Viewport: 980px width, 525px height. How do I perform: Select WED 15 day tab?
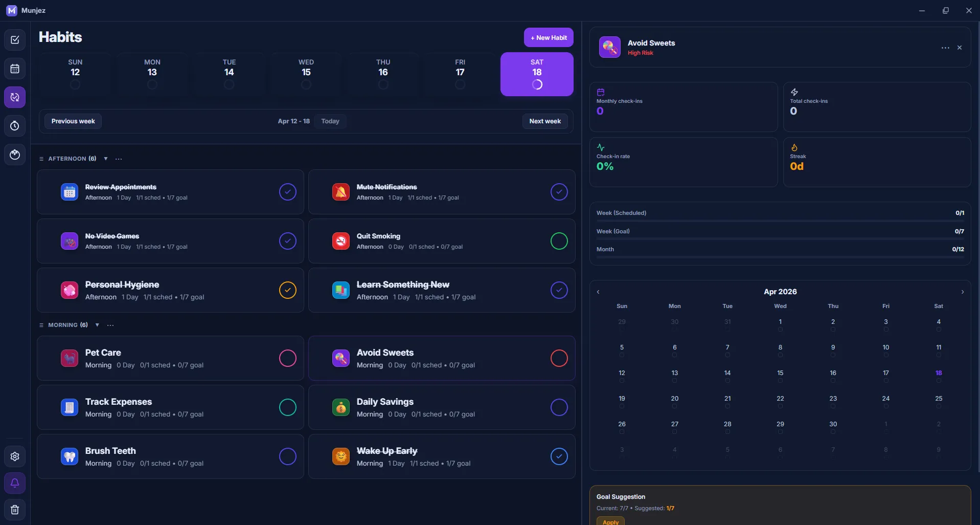(x=306, y=74)
